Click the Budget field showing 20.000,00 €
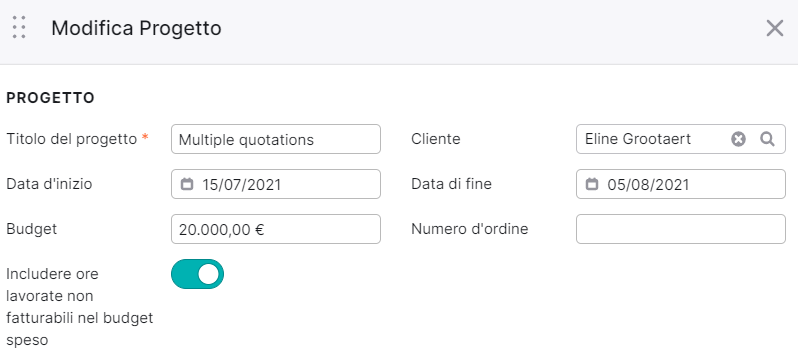Image resolution: width=798 pixels, height=361 pixels. [276, 229]
